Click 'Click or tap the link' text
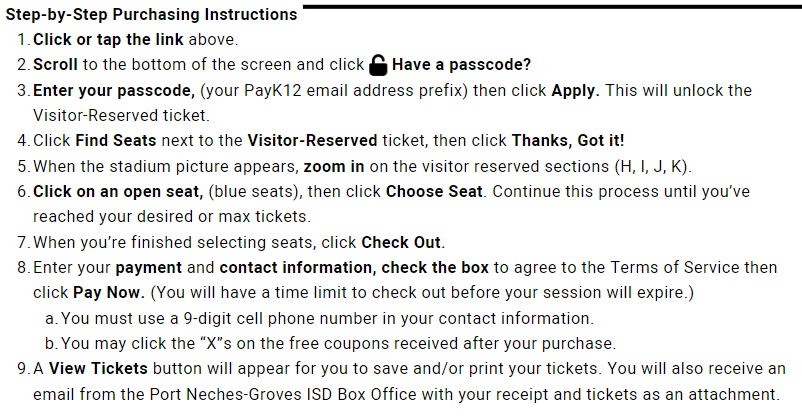802x416 pixels. (x=108, y=39)
